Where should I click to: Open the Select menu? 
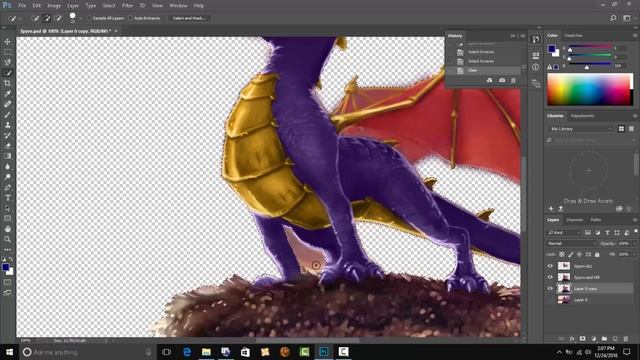tap(109, 6)
